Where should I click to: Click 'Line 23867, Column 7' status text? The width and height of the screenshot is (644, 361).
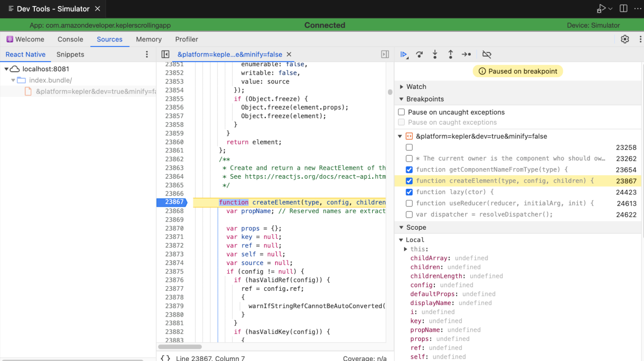point(211,358)
